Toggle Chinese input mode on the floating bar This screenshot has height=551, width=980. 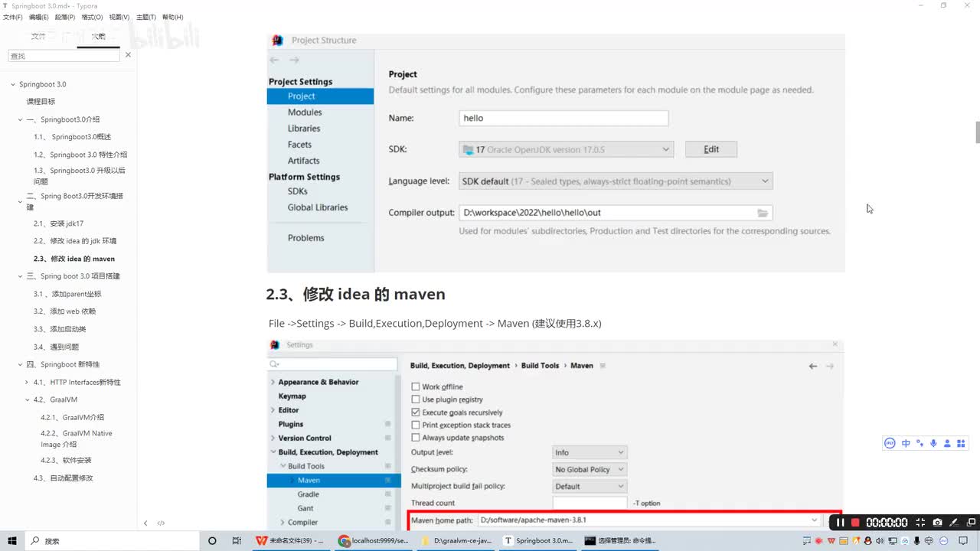point(906,443)
